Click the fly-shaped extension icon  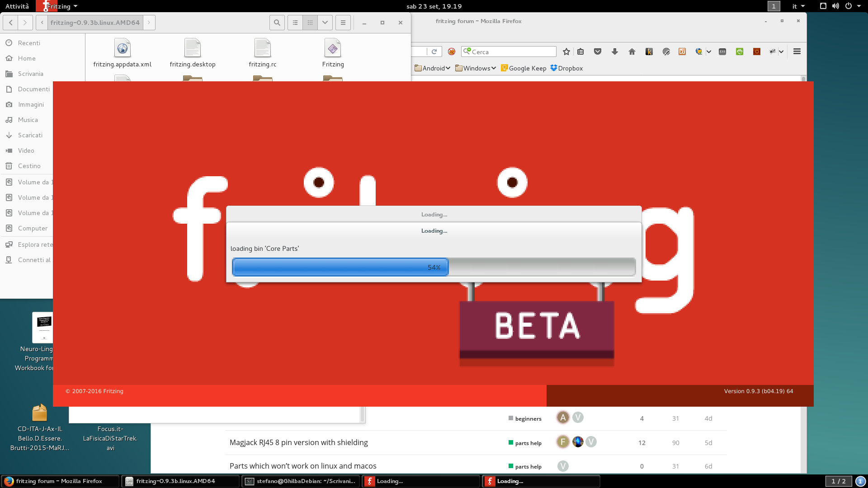(x=773, y=52)
